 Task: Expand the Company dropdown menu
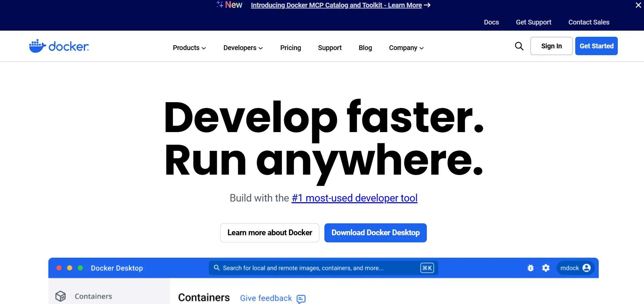[406, 48]
